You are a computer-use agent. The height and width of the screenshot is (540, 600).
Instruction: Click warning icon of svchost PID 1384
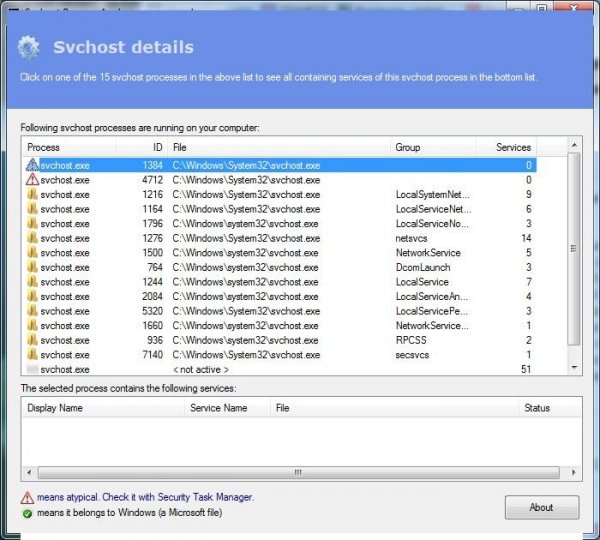tap(33, 165)
